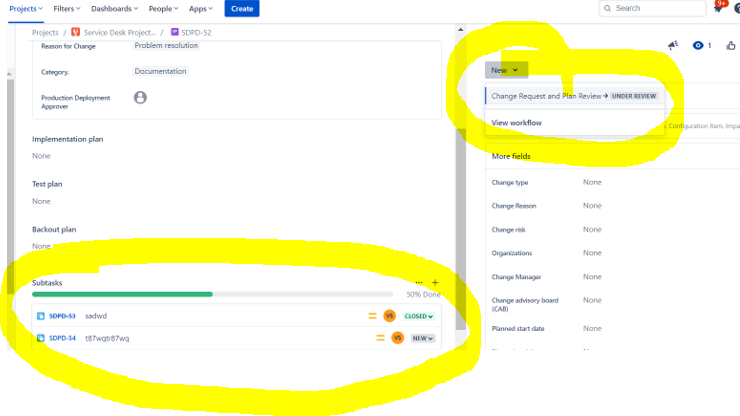Open the notifications bell
The width and height of the screenshot is (740, 416).
(x=718, y=8)
